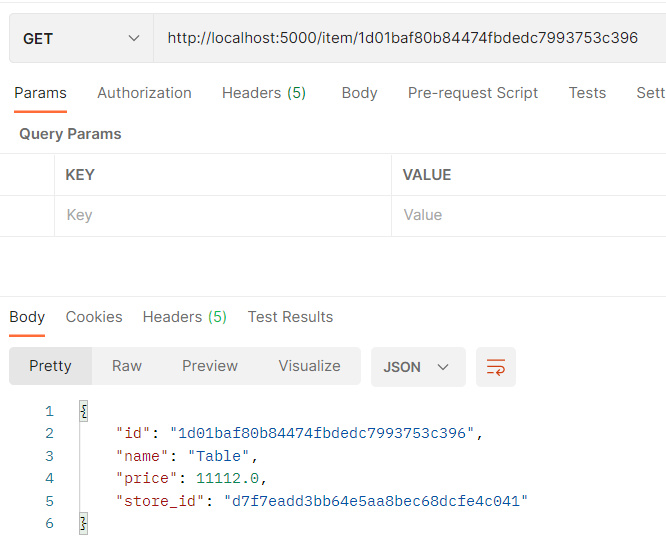Open the Tests tab
Screen dimensions: 666x552
click(x=587, y=93)
